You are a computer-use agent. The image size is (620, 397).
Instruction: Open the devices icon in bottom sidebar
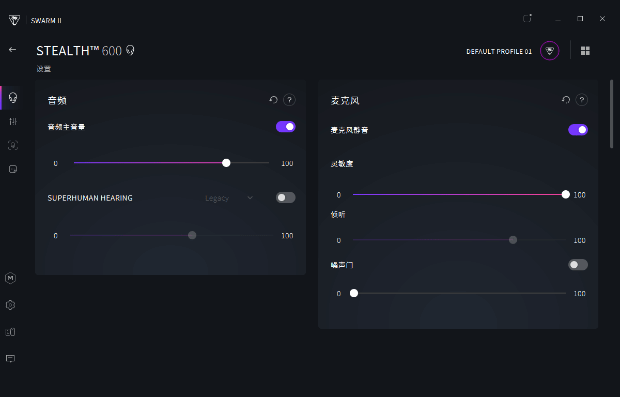[11, 332]
